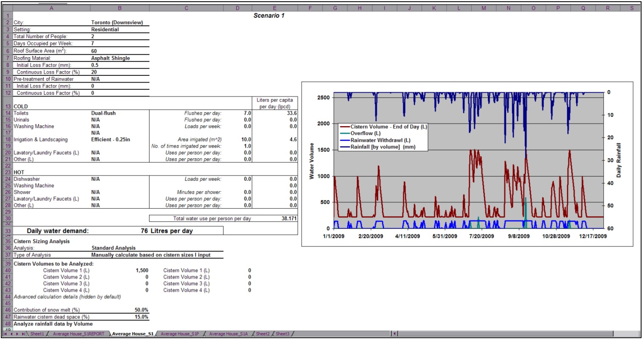This screenshot has width=644, height=341.
Task: Select the Toilets type cell 'Dual-flush'
Action: pos(103,113)
